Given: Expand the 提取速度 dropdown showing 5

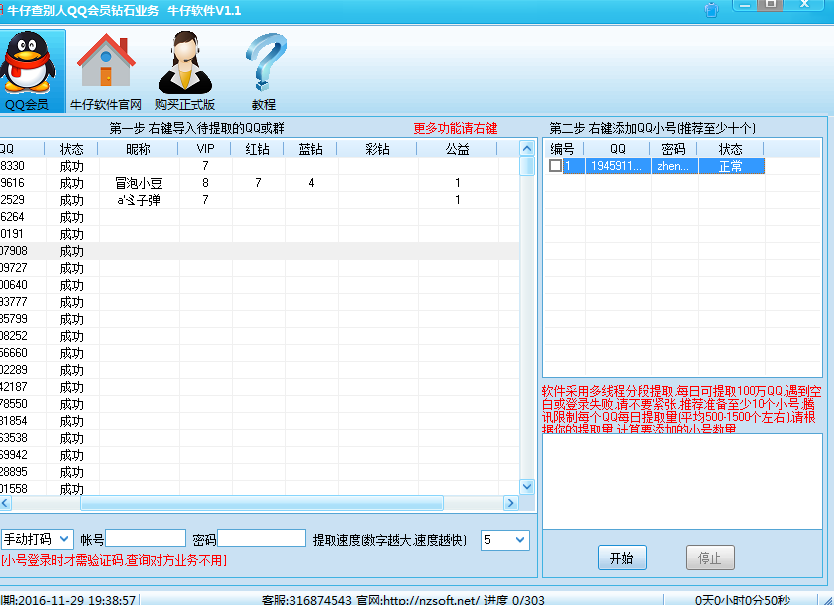Looking at the screenshot, I should pyautogui.click(x=505, y=540).
